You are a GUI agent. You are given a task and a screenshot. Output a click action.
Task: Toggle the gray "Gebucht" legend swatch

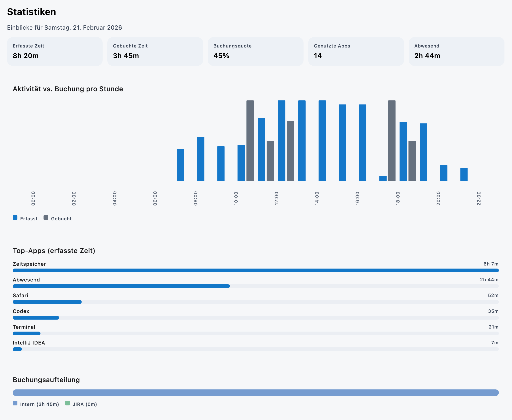[x=45, y=218]
